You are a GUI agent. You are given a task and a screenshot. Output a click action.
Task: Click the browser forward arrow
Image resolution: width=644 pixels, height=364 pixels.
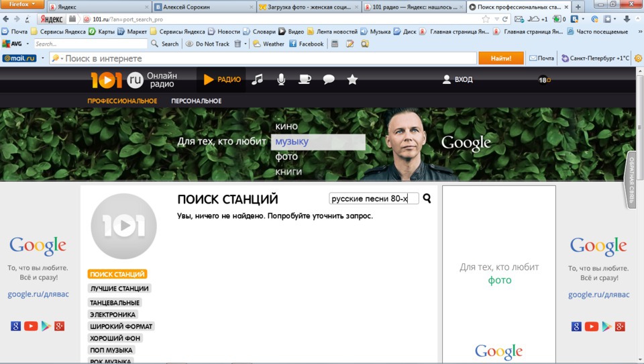click(x=17, y=19)
